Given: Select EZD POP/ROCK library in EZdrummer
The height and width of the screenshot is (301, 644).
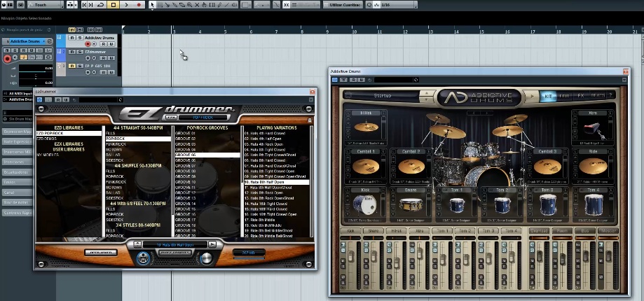Looking at the screenshot, I should point(69,133).
